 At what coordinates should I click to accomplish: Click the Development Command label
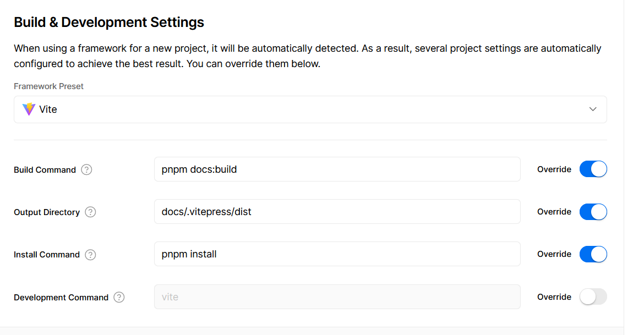point(61,298)
